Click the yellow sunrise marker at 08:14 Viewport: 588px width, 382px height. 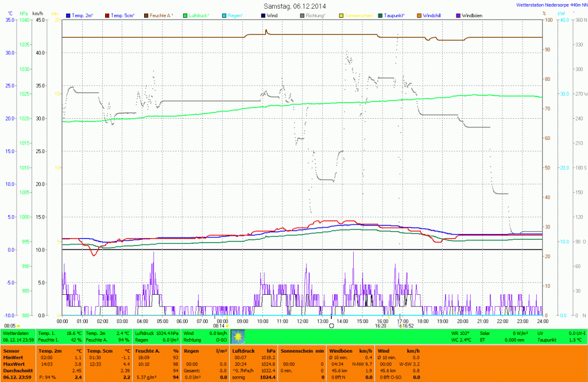pos(228,326)
